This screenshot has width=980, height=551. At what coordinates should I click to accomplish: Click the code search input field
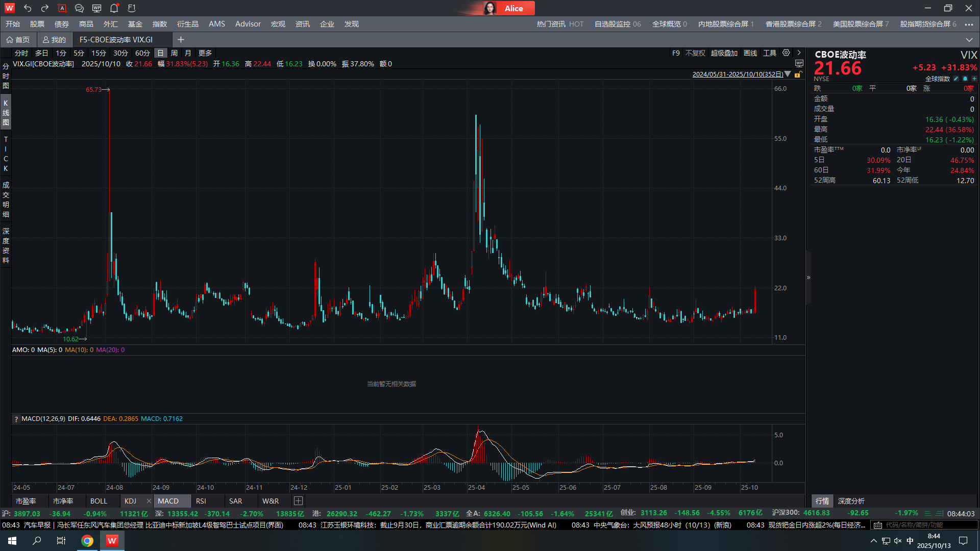(x=924, y=525)
